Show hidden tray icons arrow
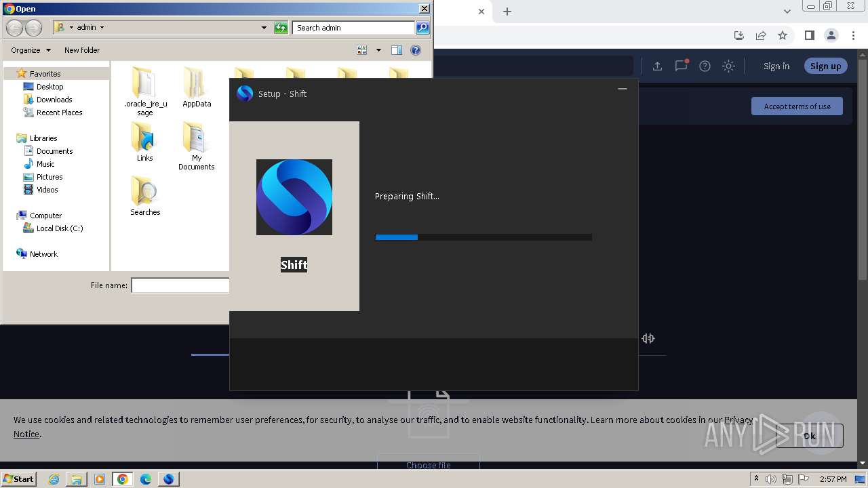This screenshot has width=868, height=488. (756, 479)
